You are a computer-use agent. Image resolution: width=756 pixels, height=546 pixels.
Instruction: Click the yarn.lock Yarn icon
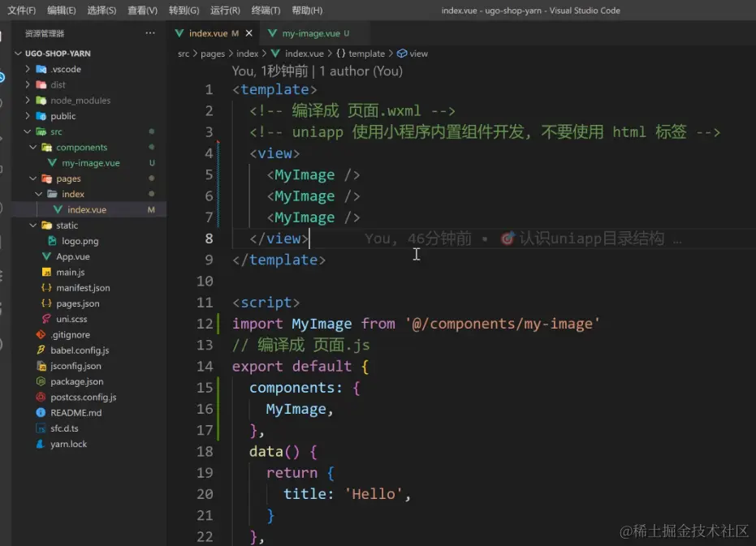(x=41, y=444)
